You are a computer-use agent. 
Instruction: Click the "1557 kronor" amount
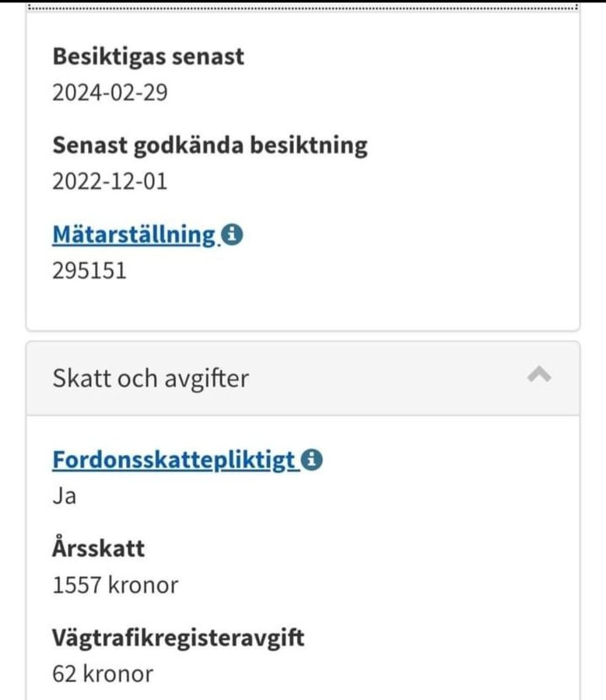click(115, 584)
